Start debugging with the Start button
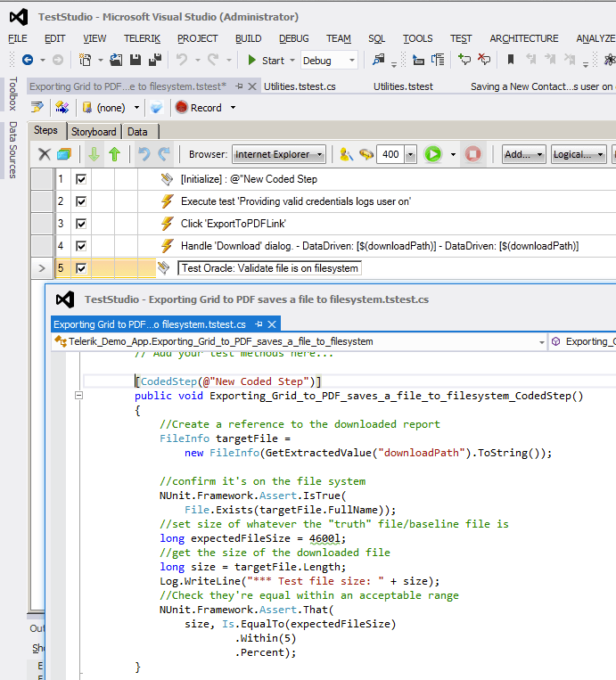 [x=265, y=61]
